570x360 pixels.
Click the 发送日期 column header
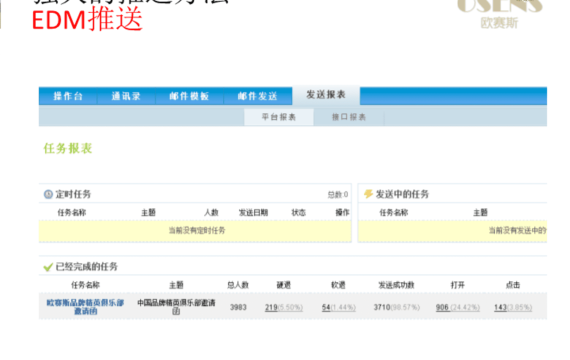point(253,212)
